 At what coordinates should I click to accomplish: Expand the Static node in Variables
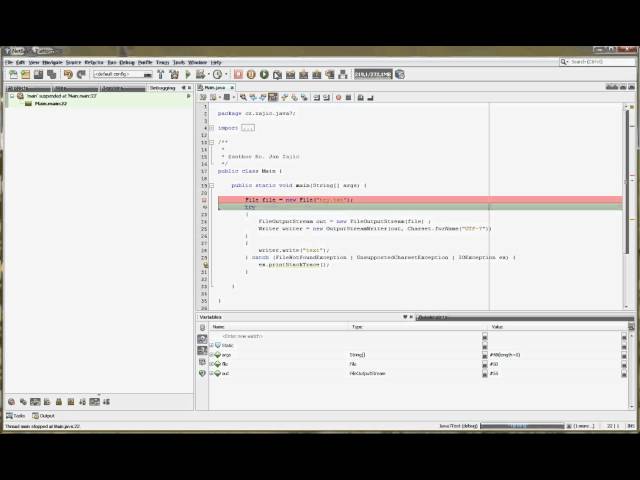211,345
